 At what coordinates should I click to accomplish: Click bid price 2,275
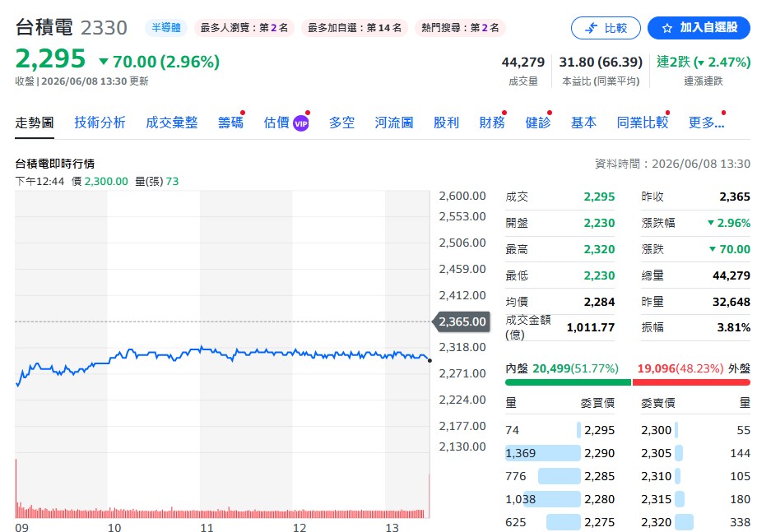(599, 522)
